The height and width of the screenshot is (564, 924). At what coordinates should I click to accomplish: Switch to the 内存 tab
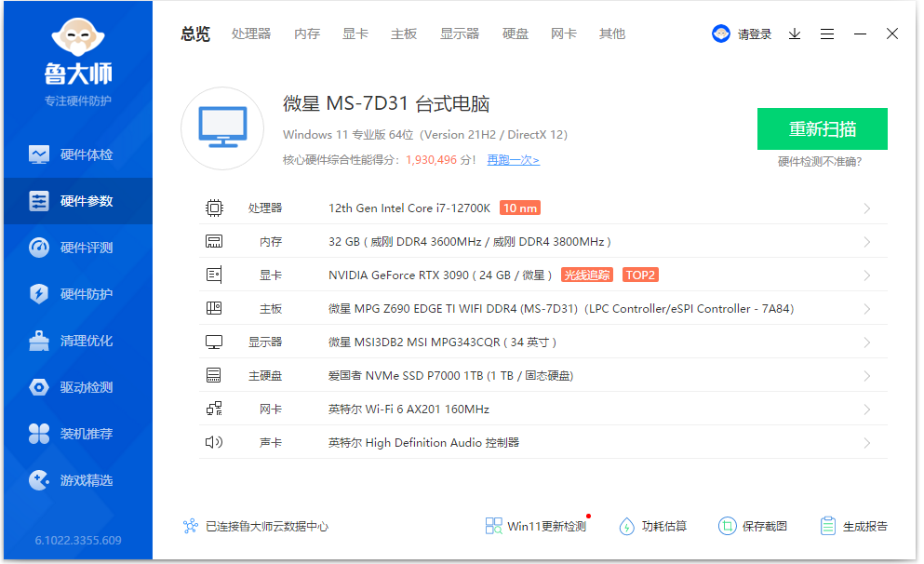307,34
